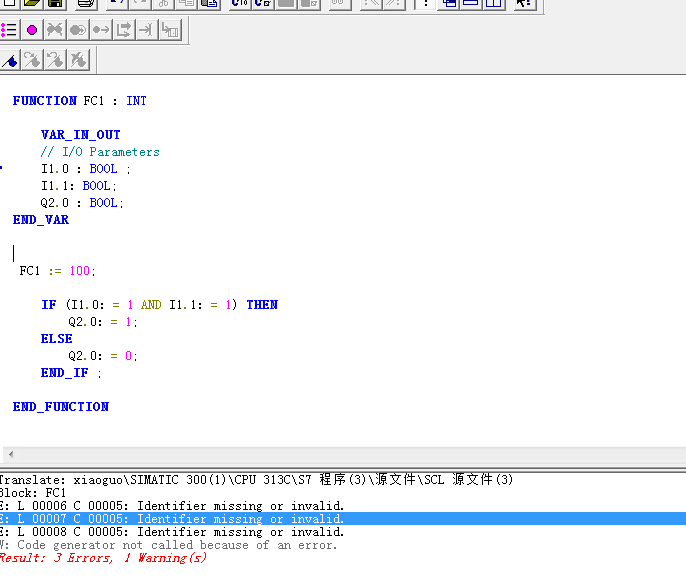The height and width of the screenshot is (580, 686).
Task: Click the ELSE keyword
Action: coord(56,339)
